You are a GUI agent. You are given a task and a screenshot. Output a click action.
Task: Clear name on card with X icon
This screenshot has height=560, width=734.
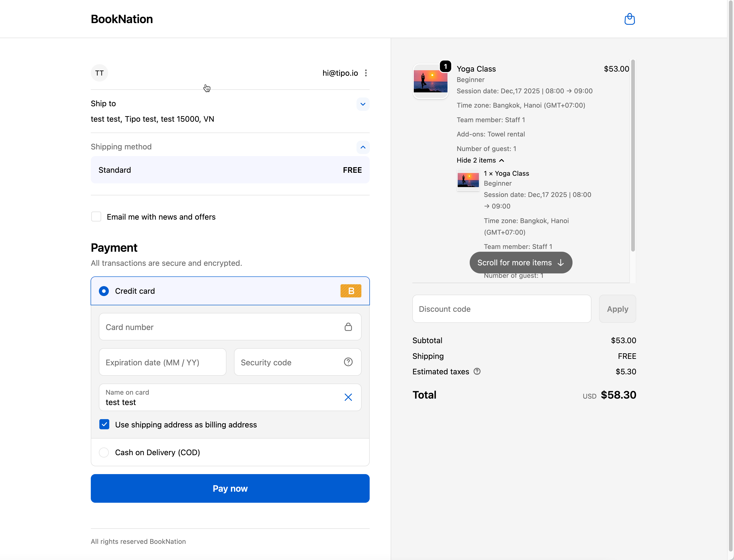pos(348,397)
